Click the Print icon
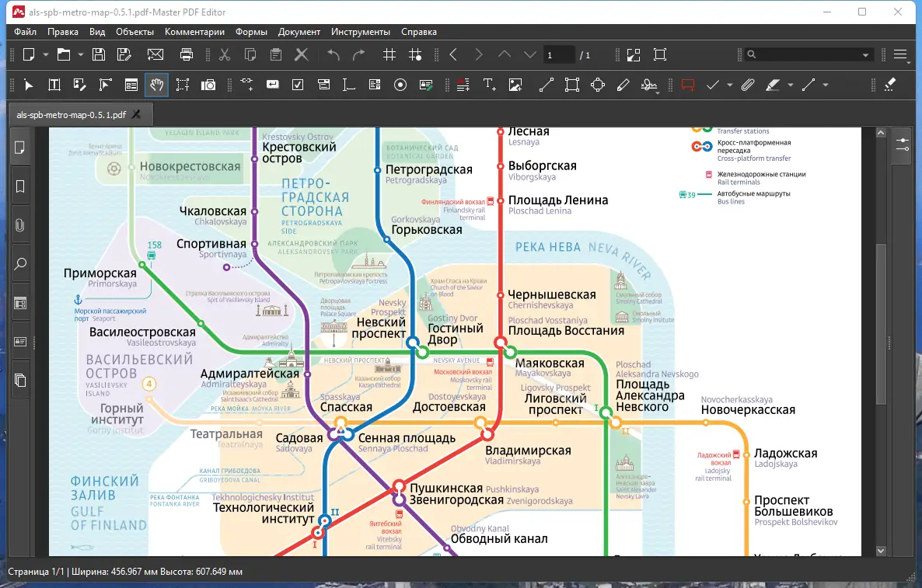Viewport: 922px width, 588px height. point(187,54)
